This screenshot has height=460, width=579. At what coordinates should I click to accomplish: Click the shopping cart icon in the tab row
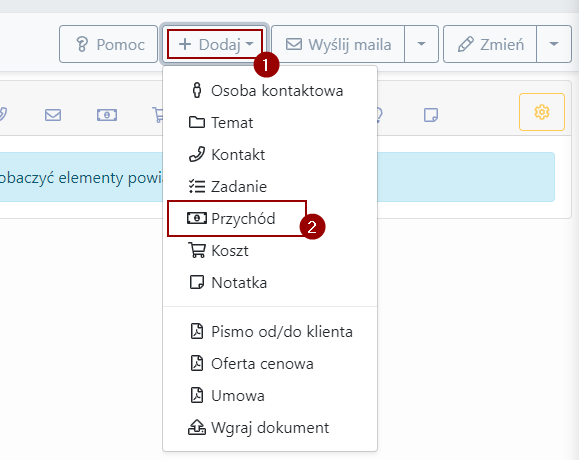pos(157,115)
